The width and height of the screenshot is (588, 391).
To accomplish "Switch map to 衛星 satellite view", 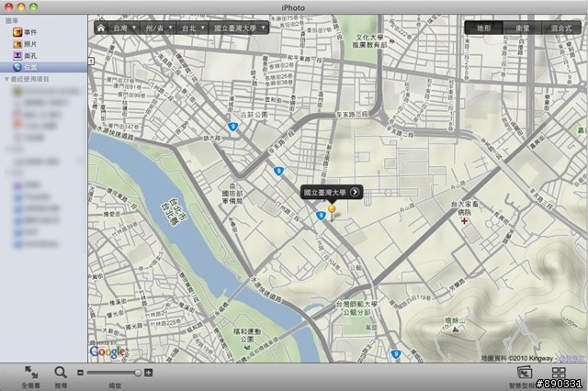I will [x=523, y=28].
